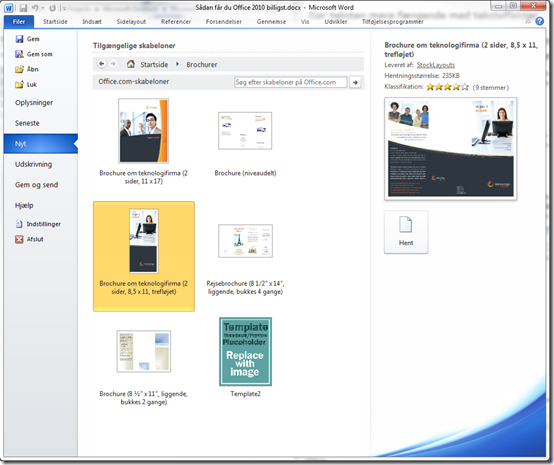Switch to the Startside ribbon tab
This screenshot has width=554, height=465.
click(55, 22)
